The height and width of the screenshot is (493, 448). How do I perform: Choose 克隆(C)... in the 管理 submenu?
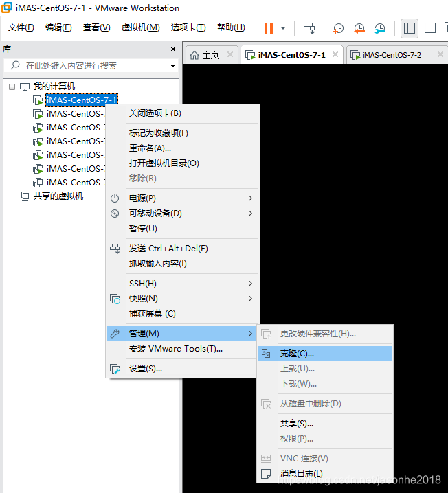click(x=325, y=354)
